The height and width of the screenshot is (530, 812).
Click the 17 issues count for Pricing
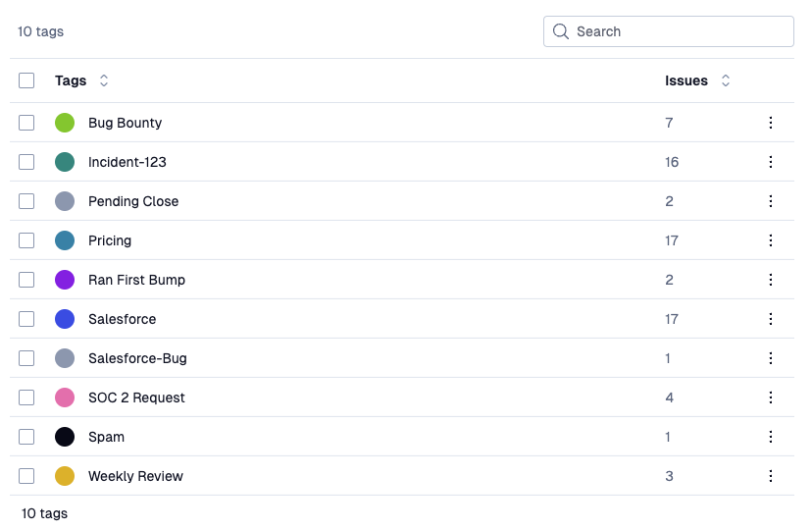tap(672, 240)
